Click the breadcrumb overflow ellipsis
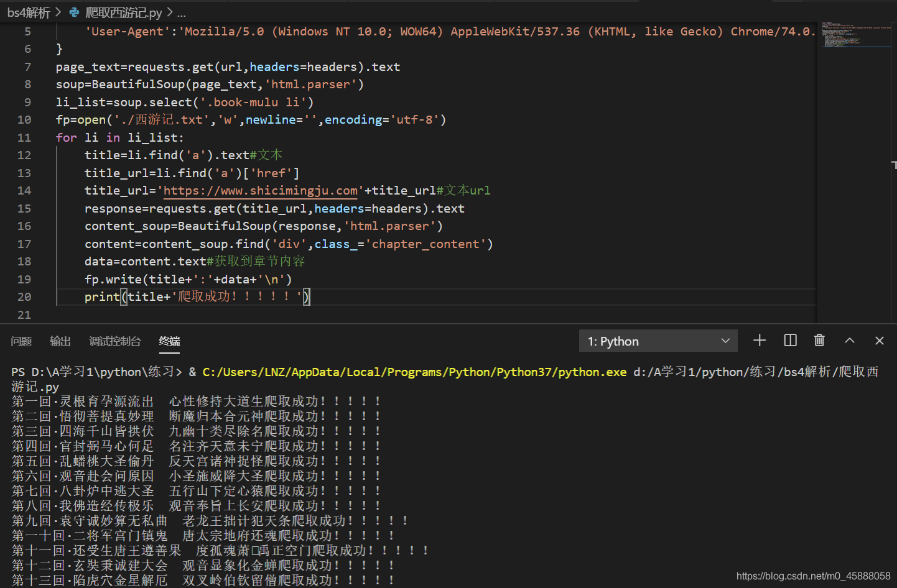This screenshot has width=897, height=588. click(180, 12)
